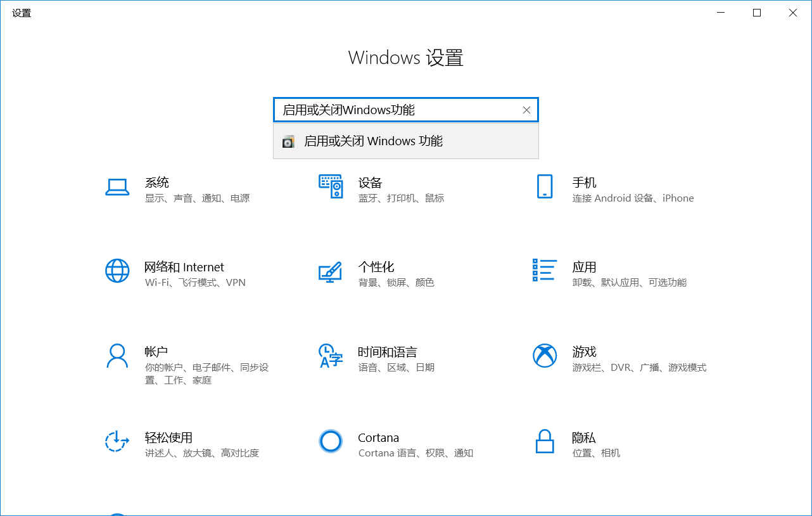Open the 时间和语言 clock icon
This screenshot has height=516, width=812.
[331, 356]
